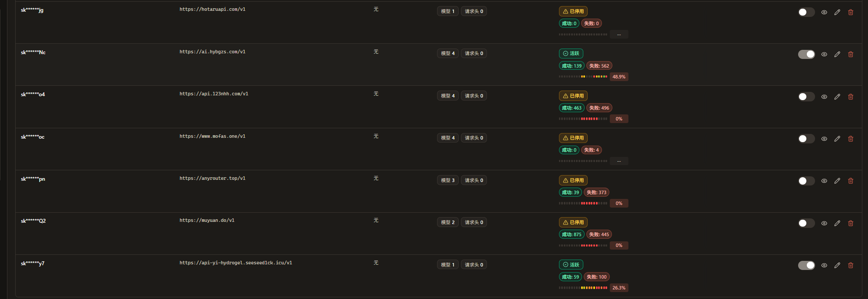Turn off the seeseedlck.icu key toggle

point(806,265)
